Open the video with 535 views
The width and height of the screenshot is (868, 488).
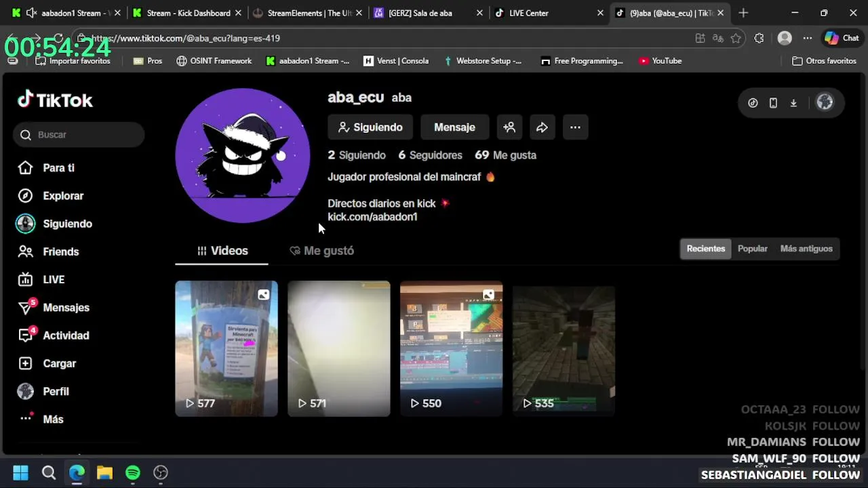564,348
